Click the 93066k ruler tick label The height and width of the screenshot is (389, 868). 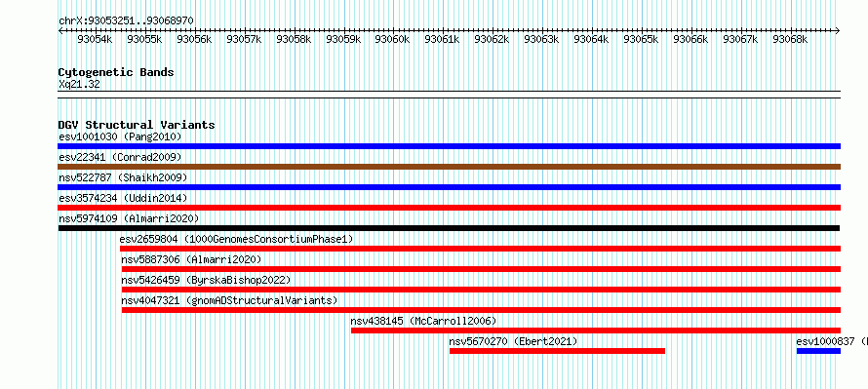tap(690, 39)
